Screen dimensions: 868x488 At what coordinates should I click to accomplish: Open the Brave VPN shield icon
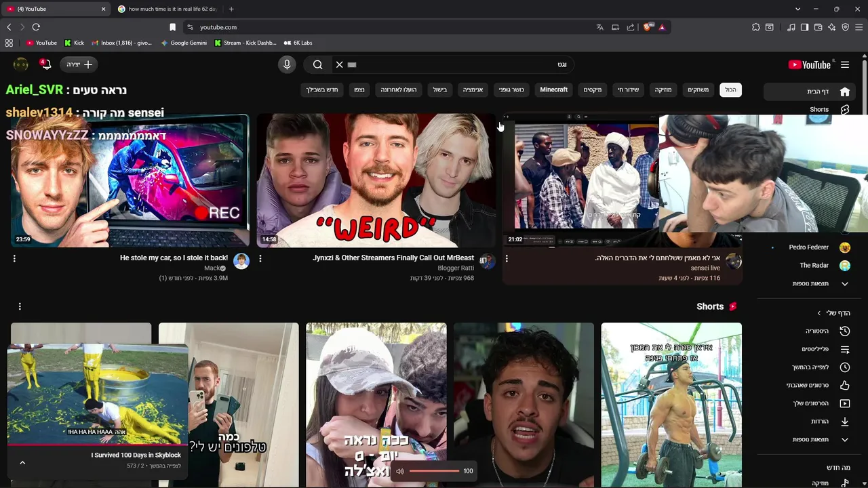click(845, 27)
